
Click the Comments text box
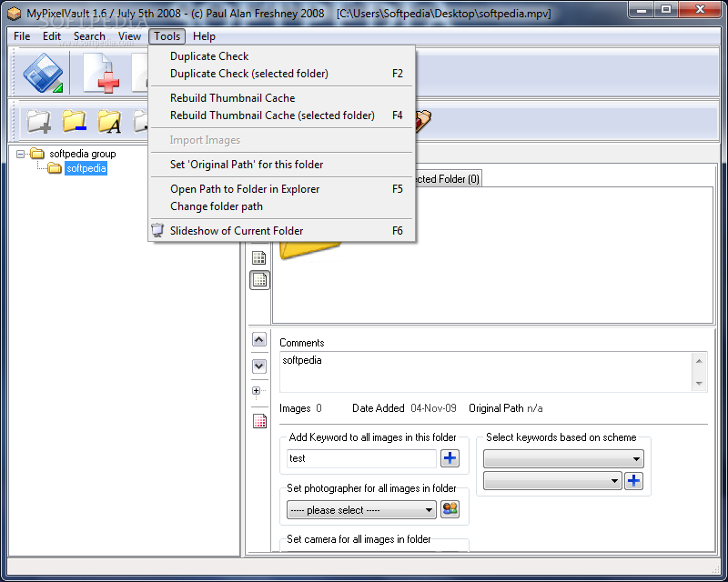point(486,372)
